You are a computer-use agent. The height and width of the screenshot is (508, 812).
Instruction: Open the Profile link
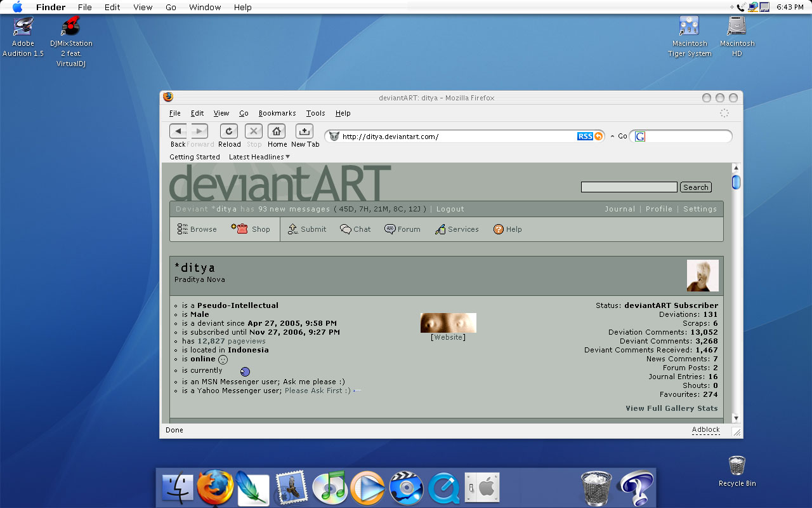click(x=659, y=209)
